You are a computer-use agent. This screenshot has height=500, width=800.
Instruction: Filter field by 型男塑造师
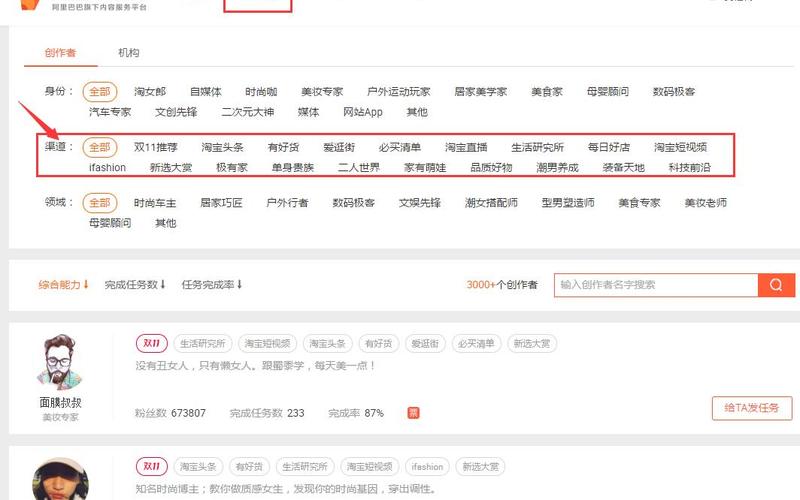coord(568,203)
